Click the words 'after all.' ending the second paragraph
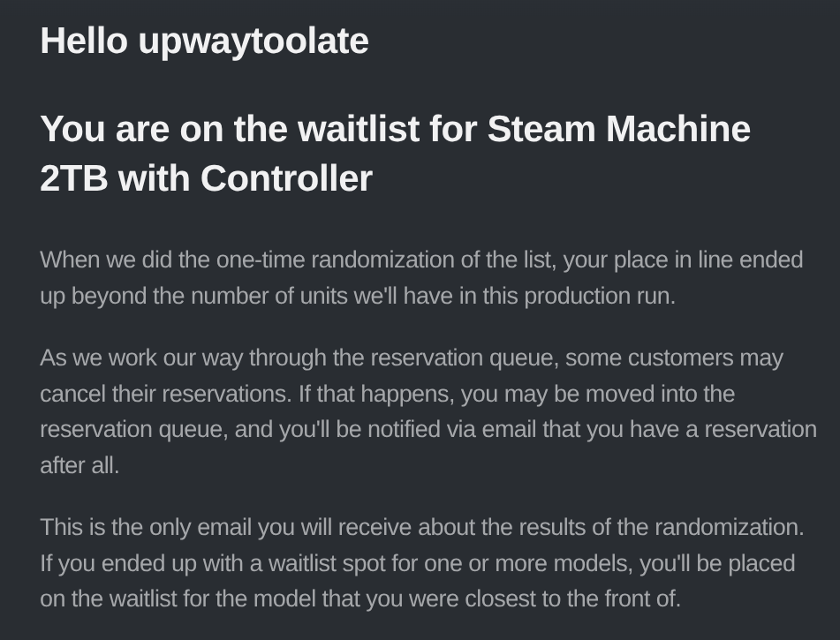 [79, 465]
